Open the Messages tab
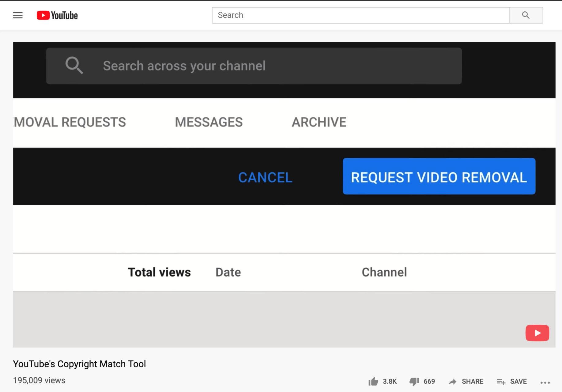562x392 pixels. tap(209, 122)
